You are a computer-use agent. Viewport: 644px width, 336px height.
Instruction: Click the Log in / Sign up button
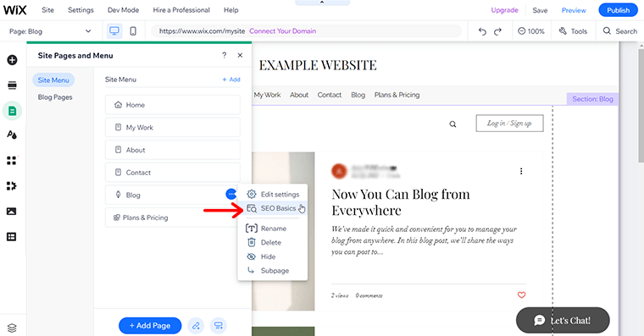click(509, 123)
